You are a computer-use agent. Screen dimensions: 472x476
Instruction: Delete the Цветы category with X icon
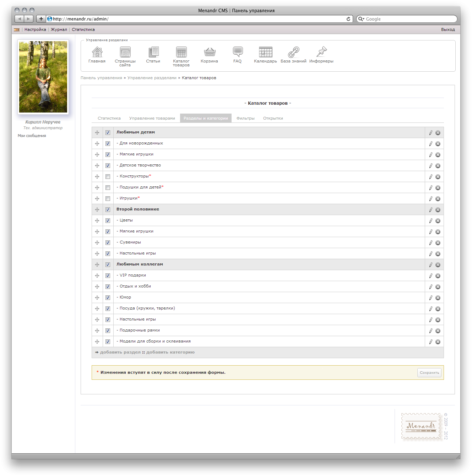tap(438, 220)
